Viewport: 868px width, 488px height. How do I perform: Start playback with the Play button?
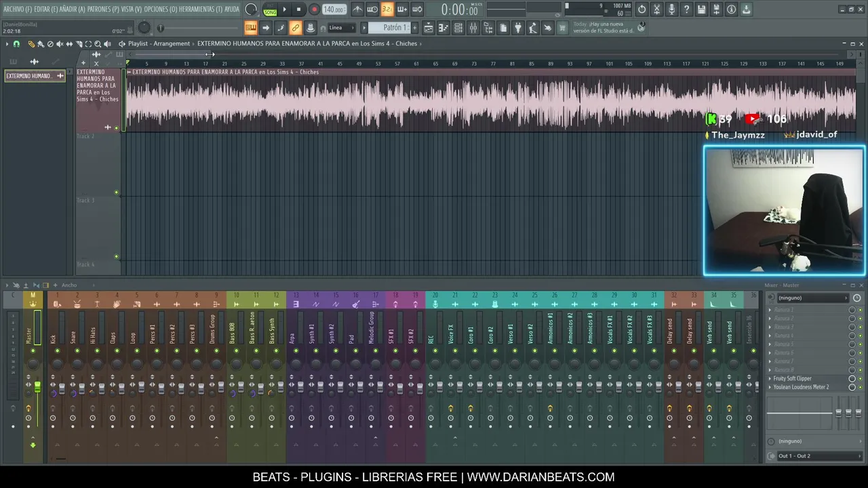(284, 9)
